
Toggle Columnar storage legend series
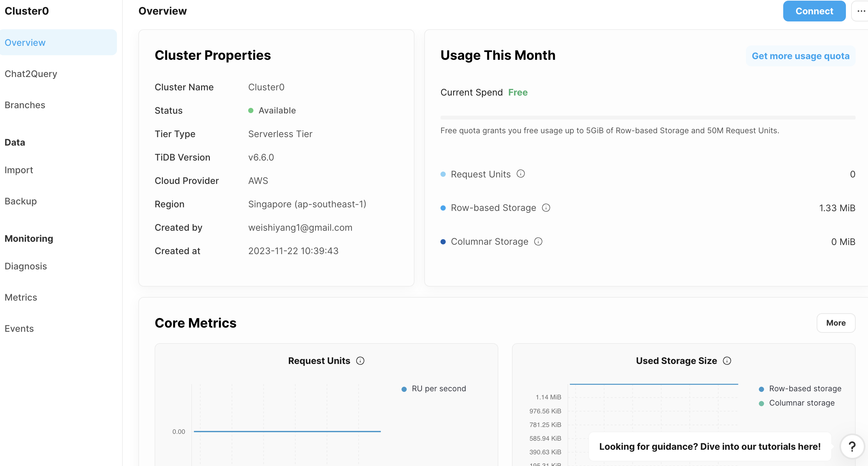[x=797, y=403]
